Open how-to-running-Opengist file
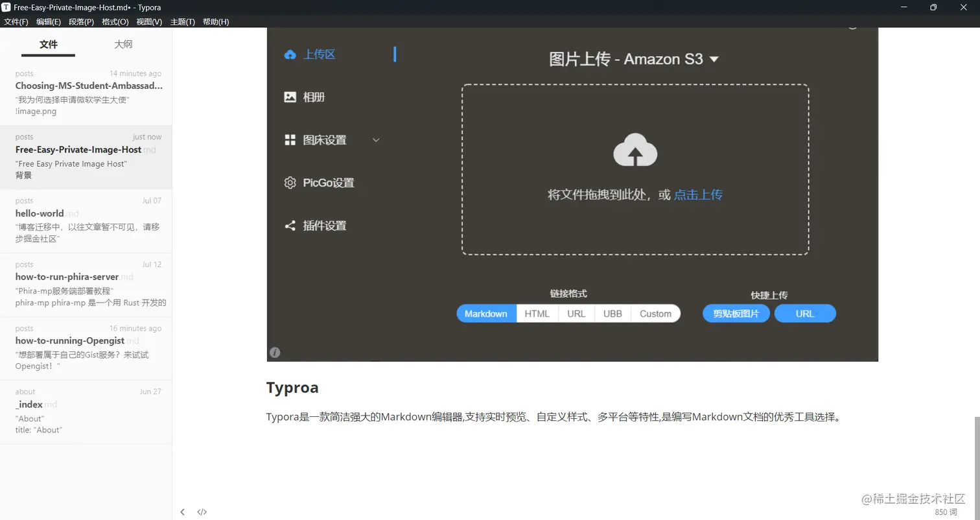 (86, 348)
